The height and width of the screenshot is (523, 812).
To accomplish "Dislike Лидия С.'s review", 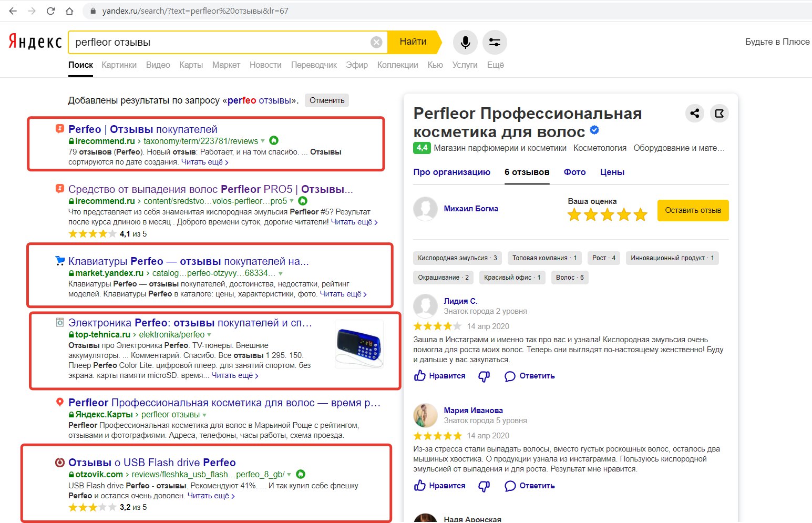I will click(484, 376).
